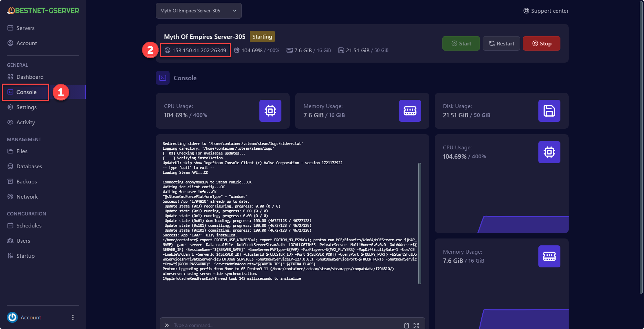Click the Disk Usage save icon
644x329 pixels.
point(549,111)
